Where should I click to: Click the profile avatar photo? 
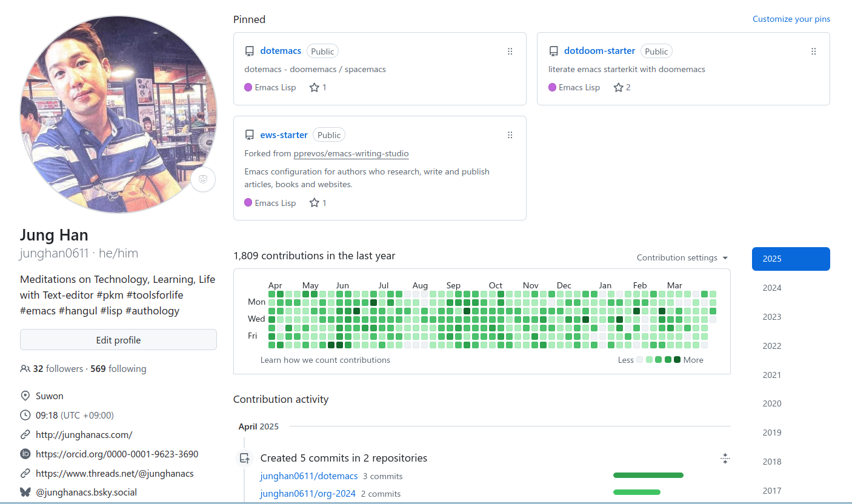pos(118,114)
